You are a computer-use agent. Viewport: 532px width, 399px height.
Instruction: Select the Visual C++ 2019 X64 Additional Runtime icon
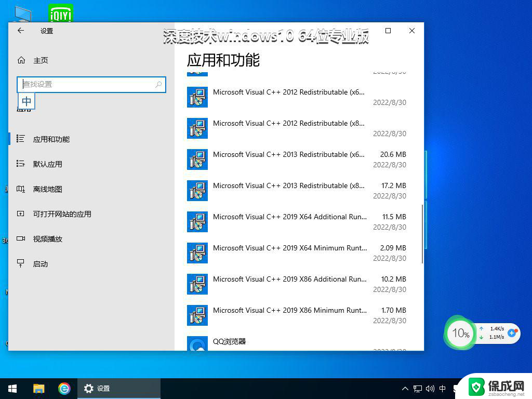coord(197,222)
